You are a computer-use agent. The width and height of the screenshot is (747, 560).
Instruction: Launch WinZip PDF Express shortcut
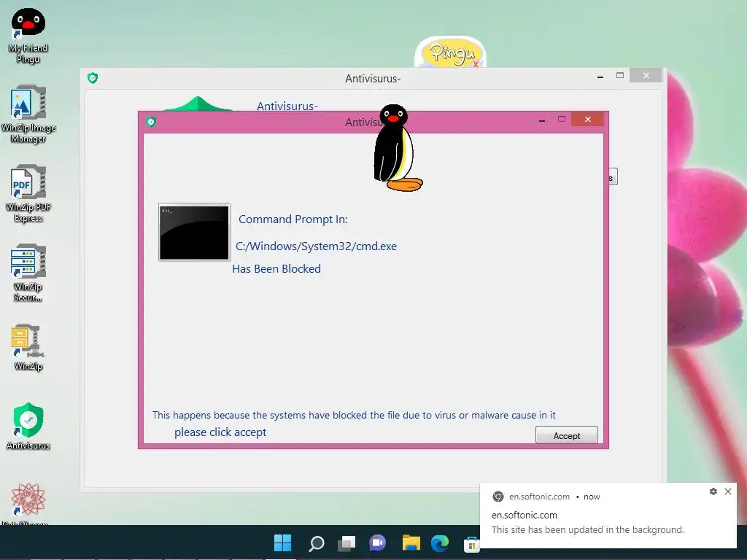[x=28, y=193]
